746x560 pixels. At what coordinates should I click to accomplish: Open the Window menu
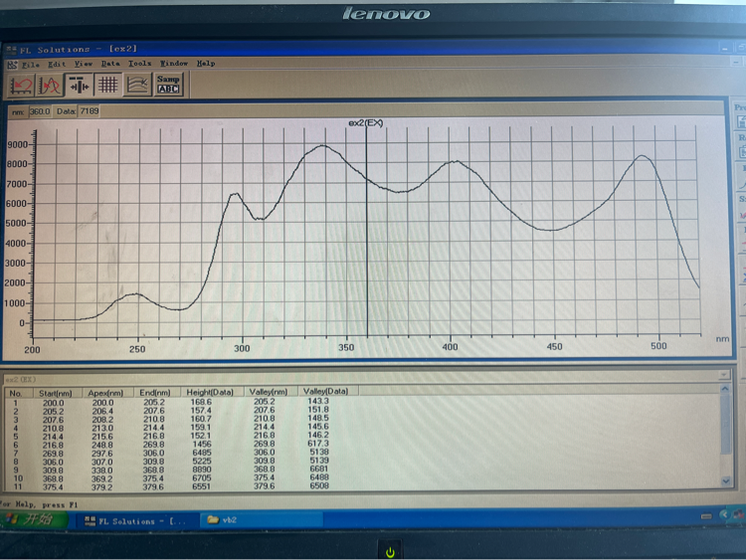coord(174,64)
